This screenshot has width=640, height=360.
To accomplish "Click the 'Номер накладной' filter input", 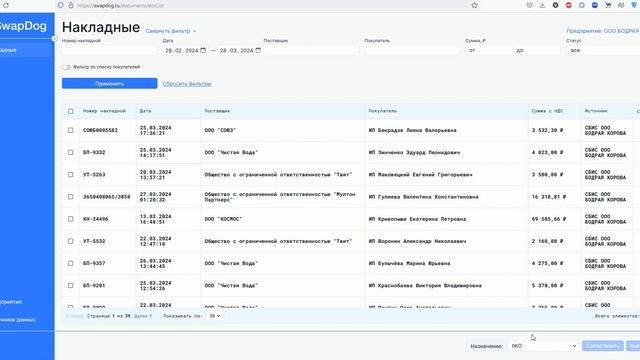I will click(109, 50).
